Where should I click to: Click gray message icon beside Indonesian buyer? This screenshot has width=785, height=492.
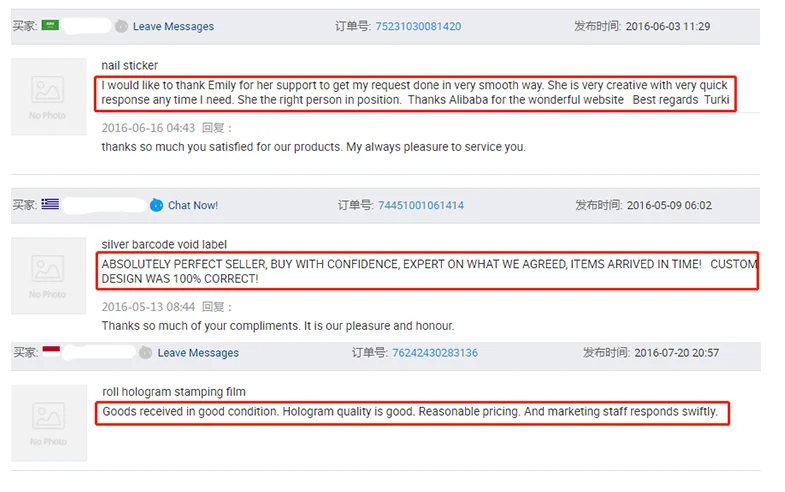(146, 353)
